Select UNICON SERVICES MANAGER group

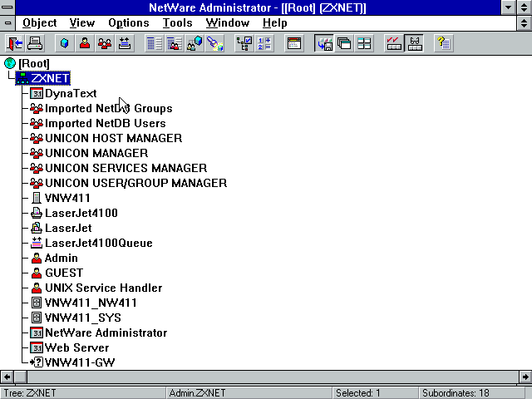[118, 168]
